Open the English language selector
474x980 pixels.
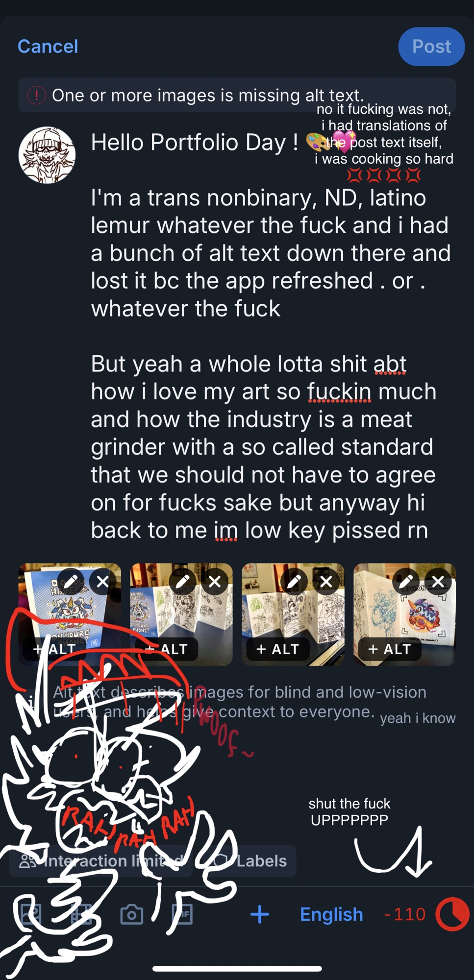(x=331, y=914)
